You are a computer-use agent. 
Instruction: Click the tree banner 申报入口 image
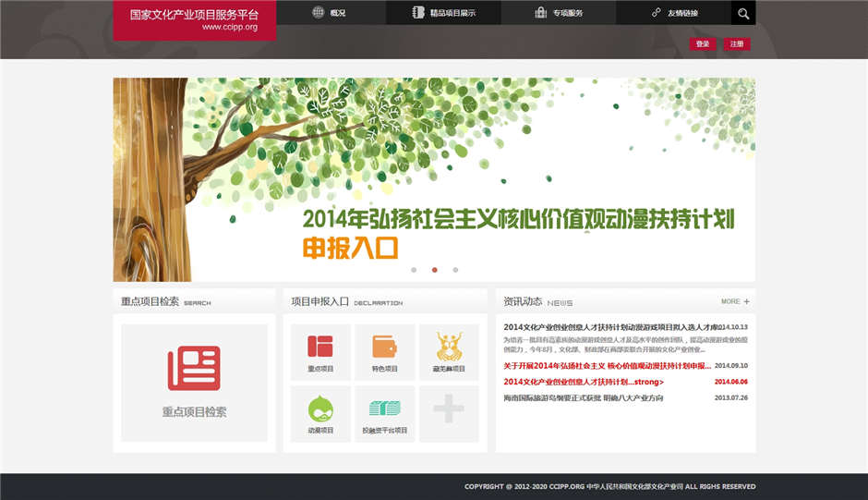click(434, 179)
